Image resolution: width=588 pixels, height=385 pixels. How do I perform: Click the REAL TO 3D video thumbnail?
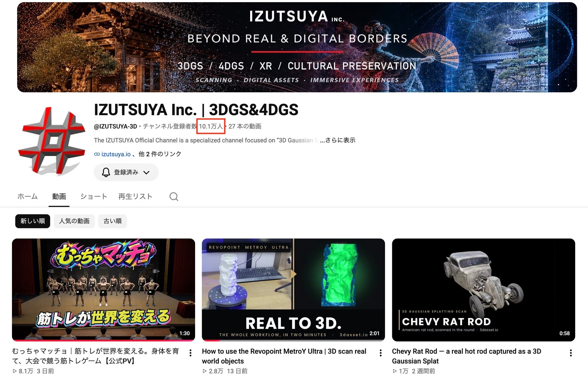click(293, 290)
